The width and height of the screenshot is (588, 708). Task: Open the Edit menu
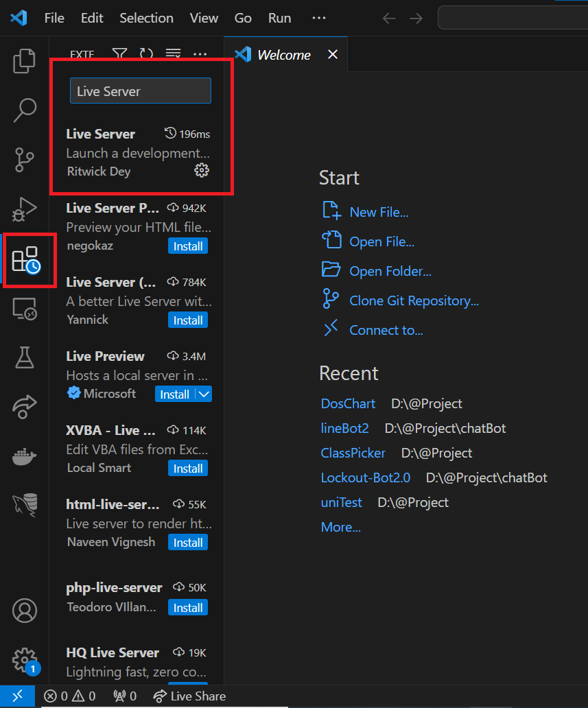92,18
